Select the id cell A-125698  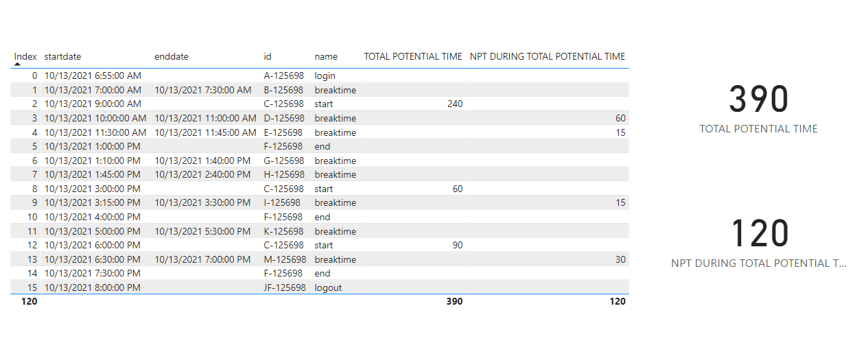pos(283,75)
